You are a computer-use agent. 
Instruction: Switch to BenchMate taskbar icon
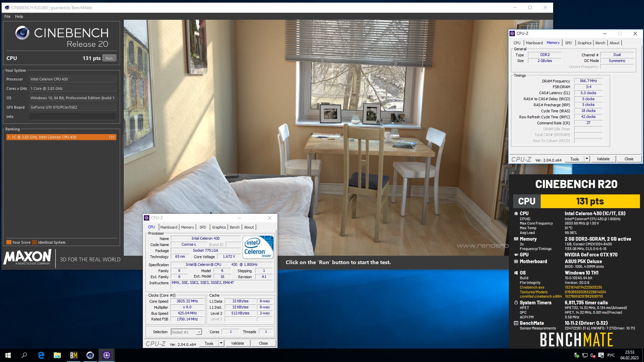click(x=73, y=355)
